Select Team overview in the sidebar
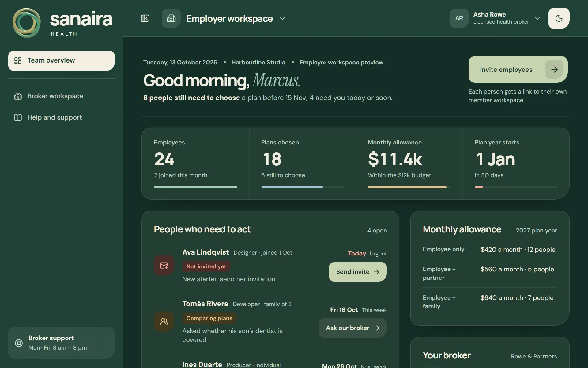 coord(62,60)
